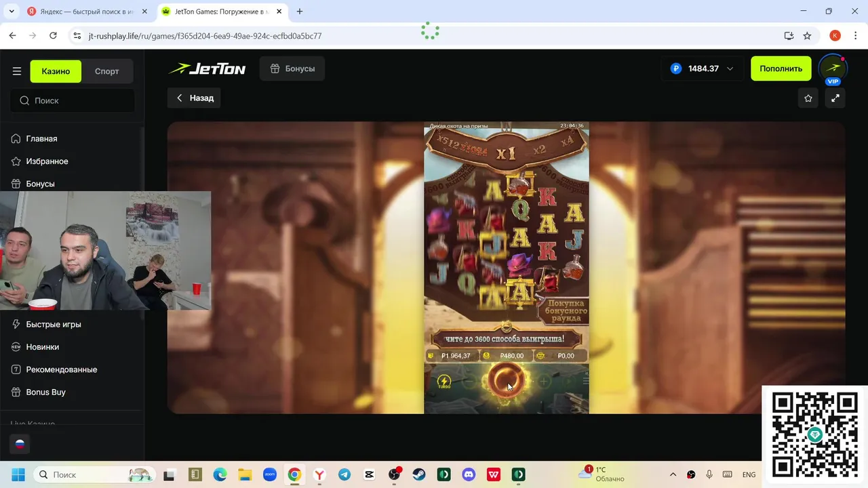Spin the slot reels with center button

click(506, 380)
